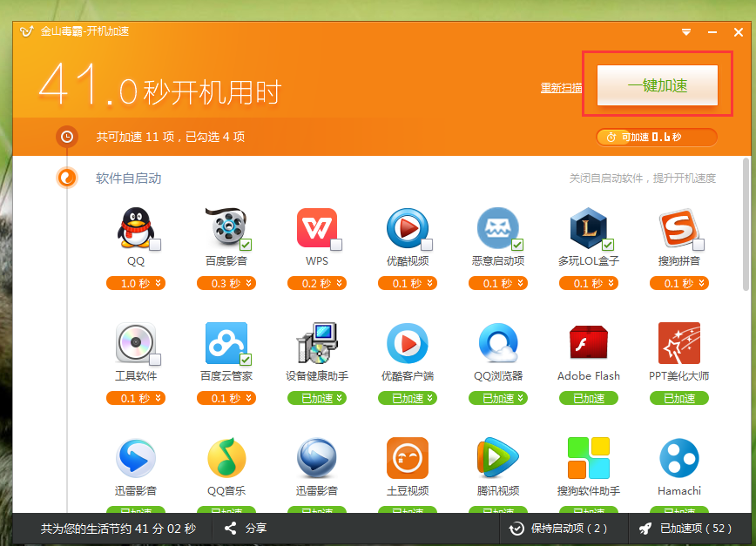Click the 分享 label
Image resolution: width=756 pixels, height=546 pixels.
[x=256, y=529]
